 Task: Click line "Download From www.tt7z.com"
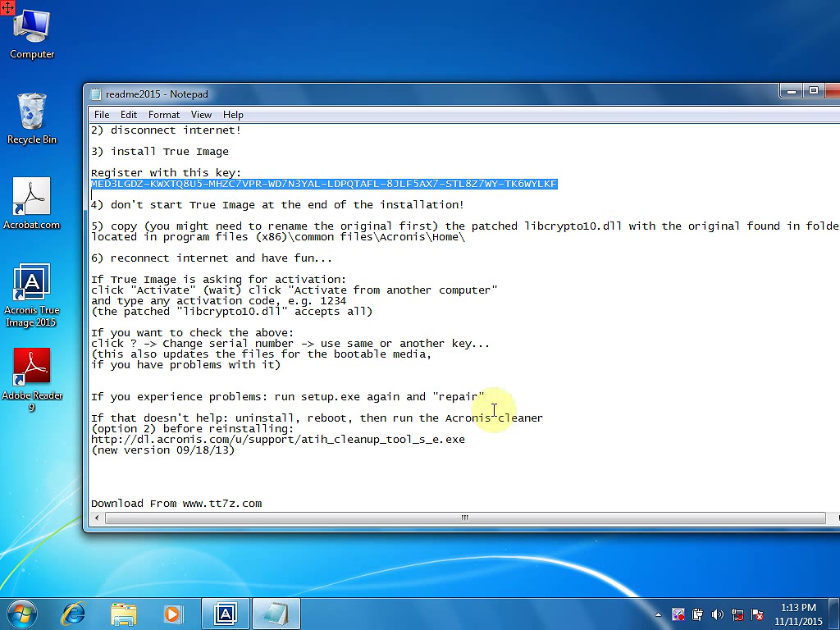pos(176,504)
